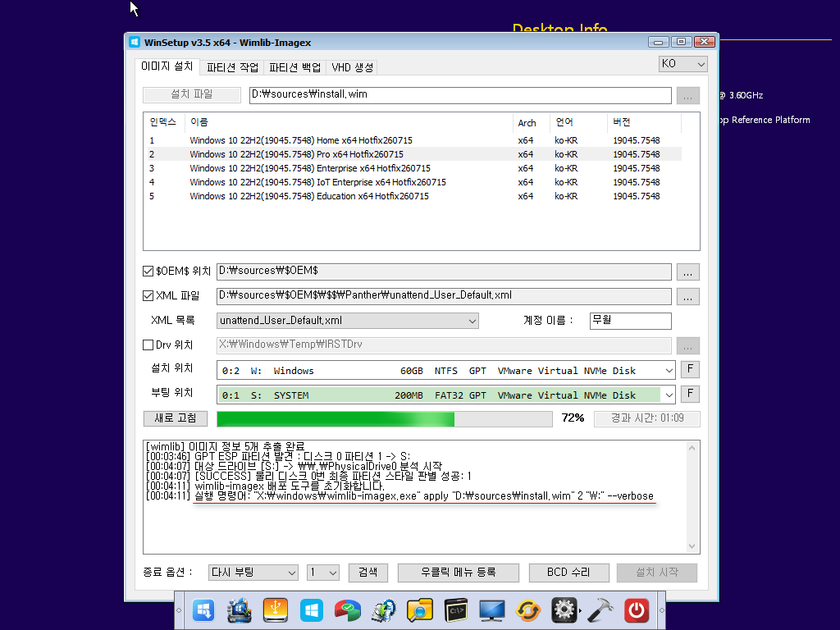The height and width of the screenshot is (630, 840).
Task: Open the blue monitor display dock icon
Action: [x=492, y=610]
